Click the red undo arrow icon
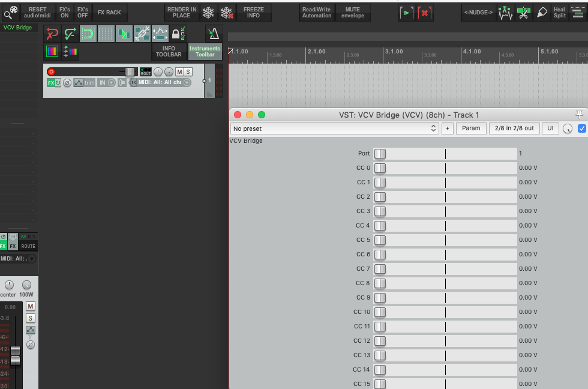The width and height of the screenshot is (588, 389). (52, 34)
